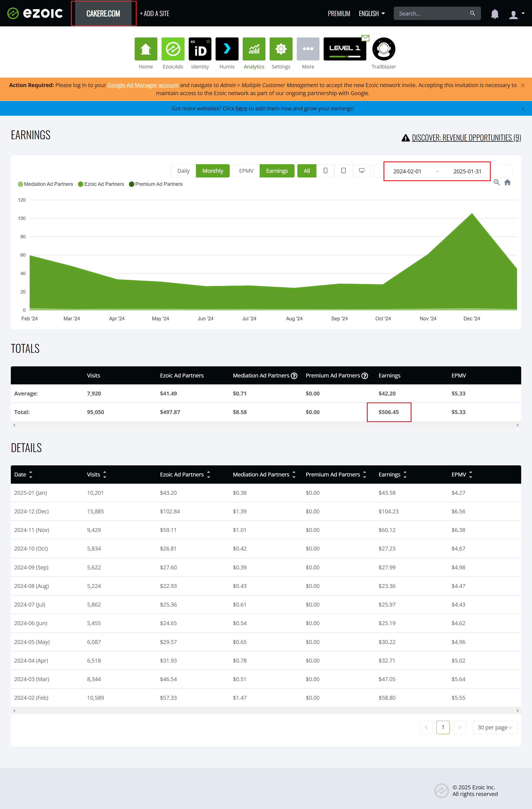Click the search magnifier icon

pos(472,13)
